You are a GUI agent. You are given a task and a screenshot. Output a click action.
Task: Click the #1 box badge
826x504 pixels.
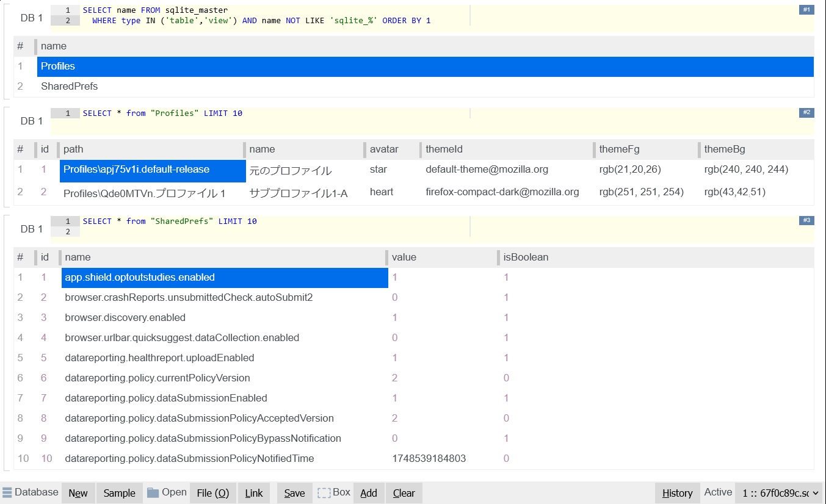coord(806,10)
